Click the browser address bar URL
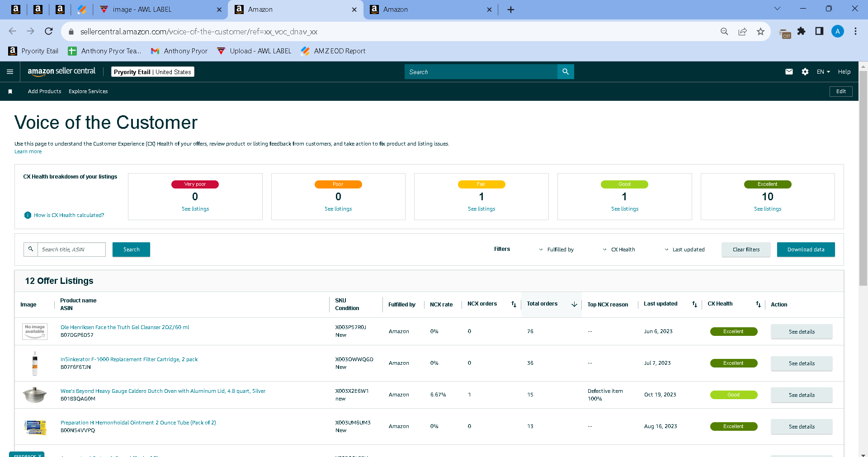Screen dimensions: 868x457 click(199, 32)
